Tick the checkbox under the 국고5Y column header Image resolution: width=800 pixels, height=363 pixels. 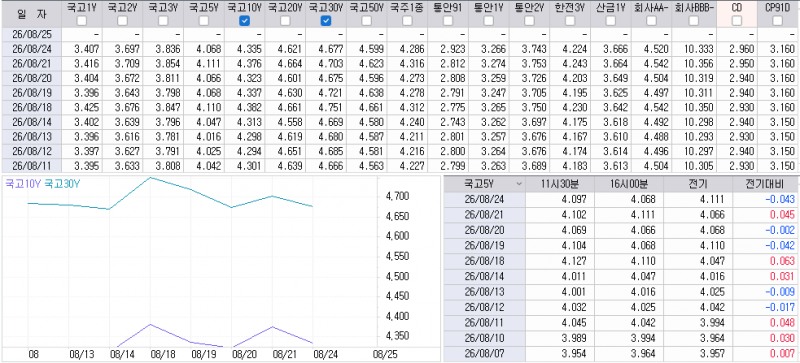click(x=204, y=21)
